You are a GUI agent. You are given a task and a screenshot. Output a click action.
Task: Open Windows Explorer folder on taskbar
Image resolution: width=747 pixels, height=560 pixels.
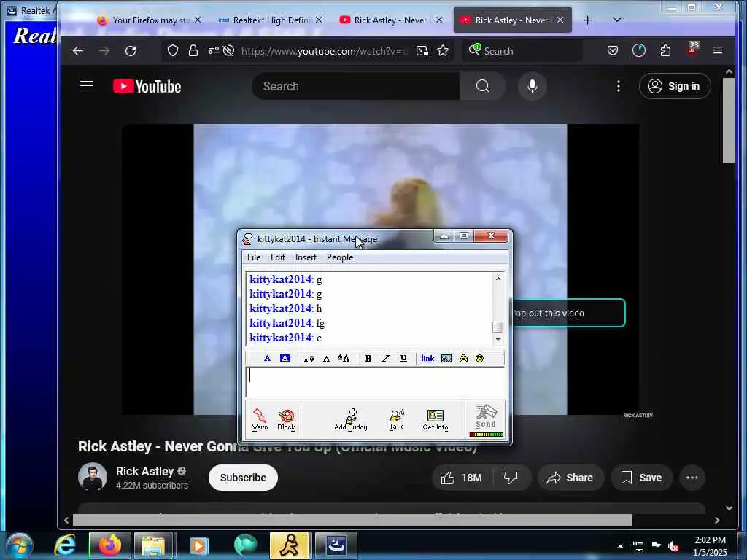pyautogui.click(x=153, y=545)
